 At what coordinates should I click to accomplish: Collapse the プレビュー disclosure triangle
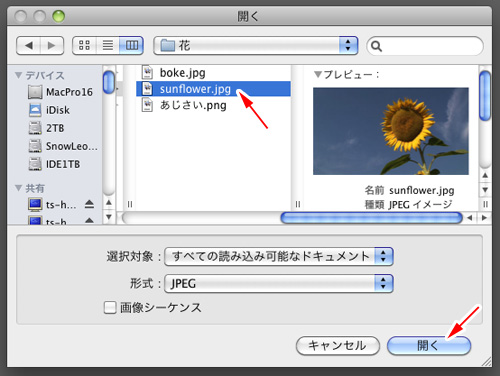click(318, 75)
